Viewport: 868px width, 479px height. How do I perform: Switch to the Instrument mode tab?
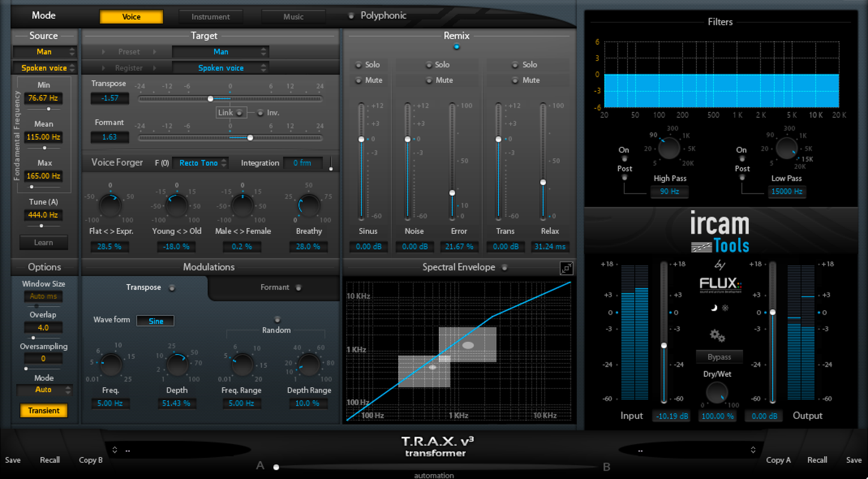210,16
